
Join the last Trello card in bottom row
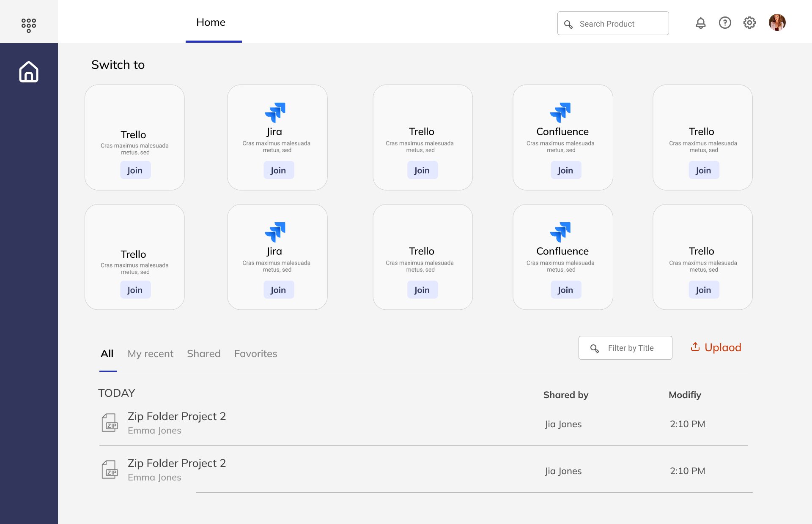pos(703,290)
